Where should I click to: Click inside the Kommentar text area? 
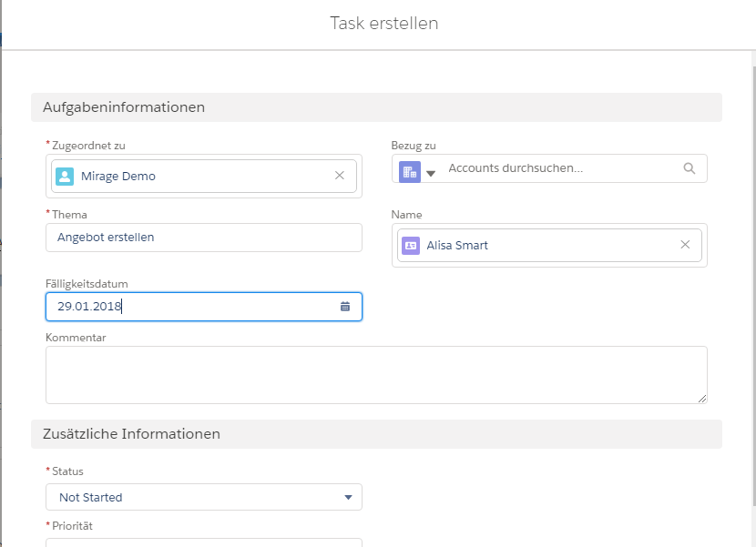coord(376,375)
